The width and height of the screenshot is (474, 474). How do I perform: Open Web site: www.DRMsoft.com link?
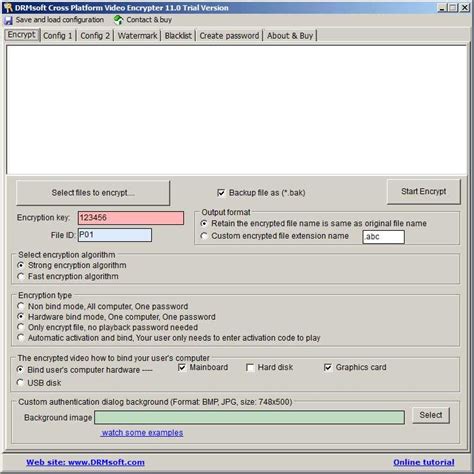click(85, 462)
